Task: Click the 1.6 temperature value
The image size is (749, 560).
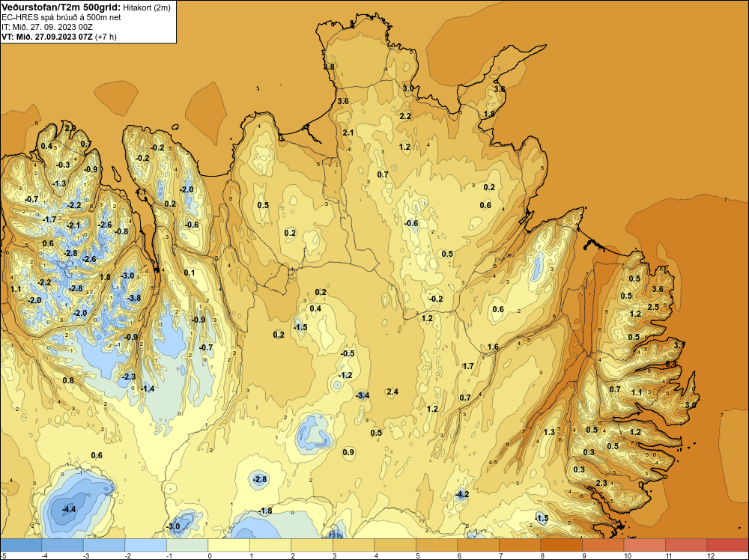Action: (x=493, y=347)
